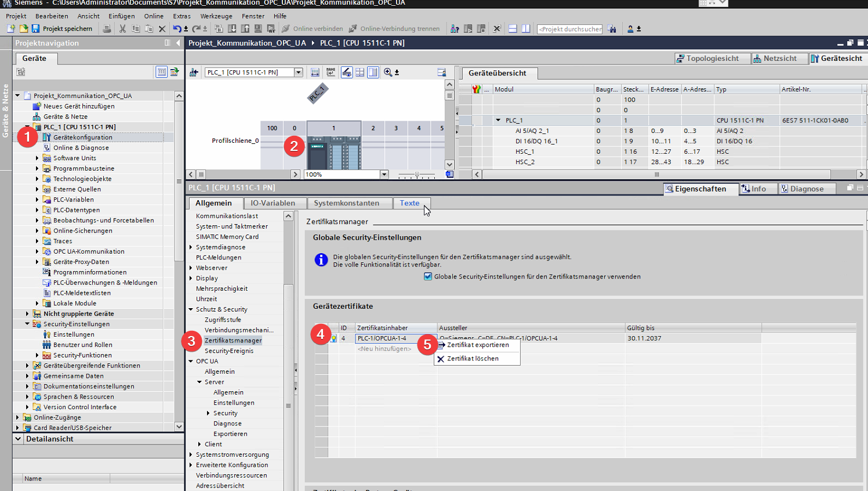
Task: Select Zertifikatsmanager in the properties tree
Action: [233, 340]
